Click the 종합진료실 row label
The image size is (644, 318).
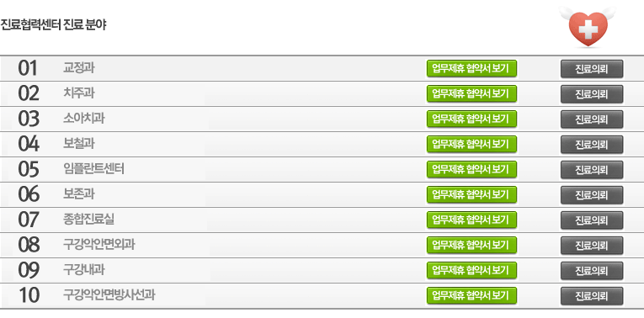coord(88,219)
